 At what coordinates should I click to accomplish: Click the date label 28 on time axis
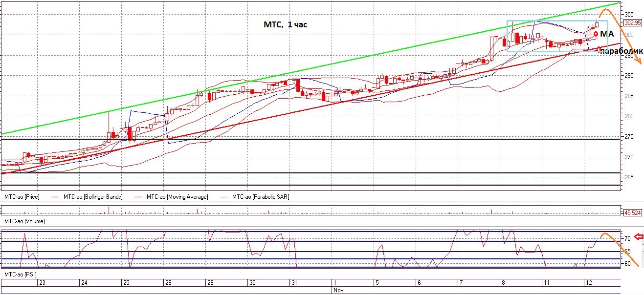168,283
